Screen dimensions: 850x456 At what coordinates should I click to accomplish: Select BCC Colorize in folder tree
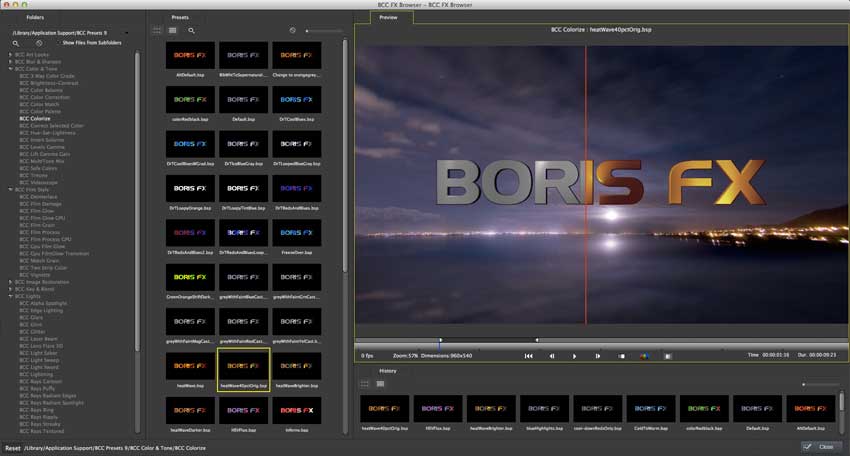pos(35,118)
